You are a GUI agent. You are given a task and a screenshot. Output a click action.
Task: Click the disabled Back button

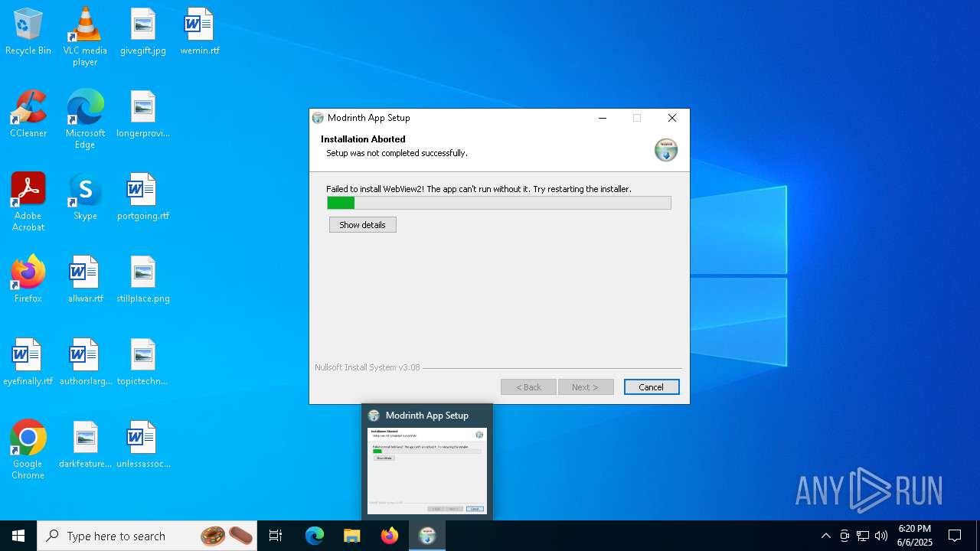click(528, 387)
